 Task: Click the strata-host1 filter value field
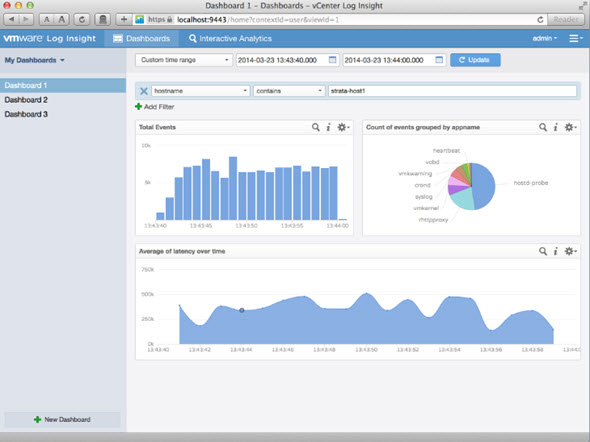pyautogui.click(x=452, y=91)
